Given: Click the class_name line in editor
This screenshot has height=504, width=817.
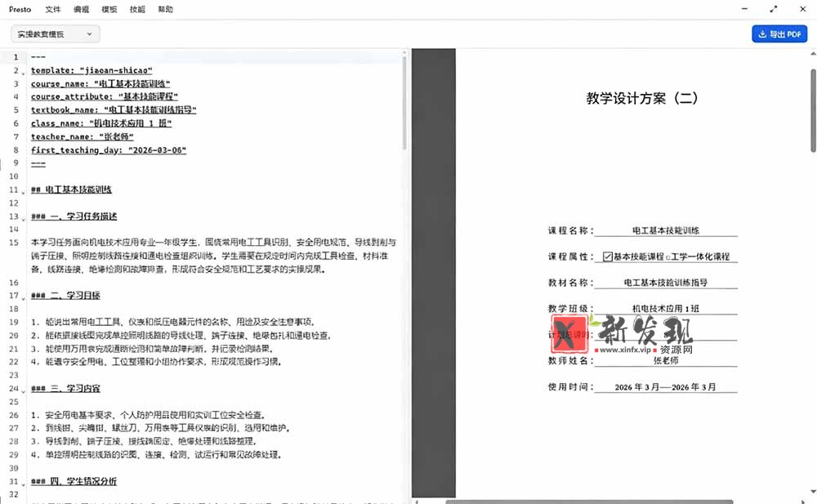Looking at the screenshot, I should [x=101, y=123].
